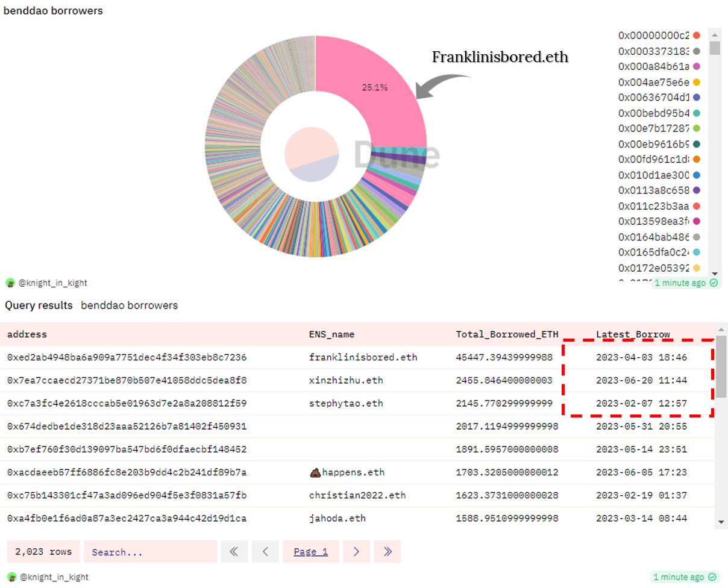Toggle legend entry 0x00fd961c1d
The width and height of the screenshot is (728, 588).
tap(658, 159)
